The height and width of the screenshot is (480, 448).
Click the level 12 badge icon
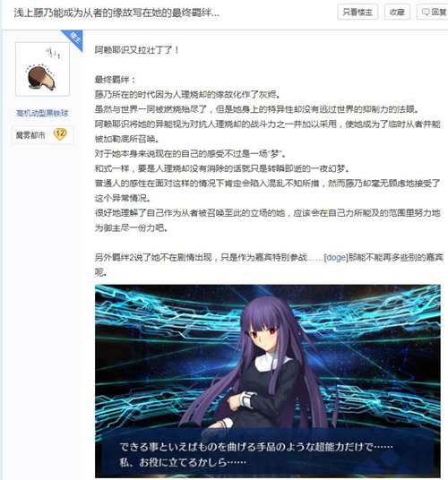(x=60, y=133)
